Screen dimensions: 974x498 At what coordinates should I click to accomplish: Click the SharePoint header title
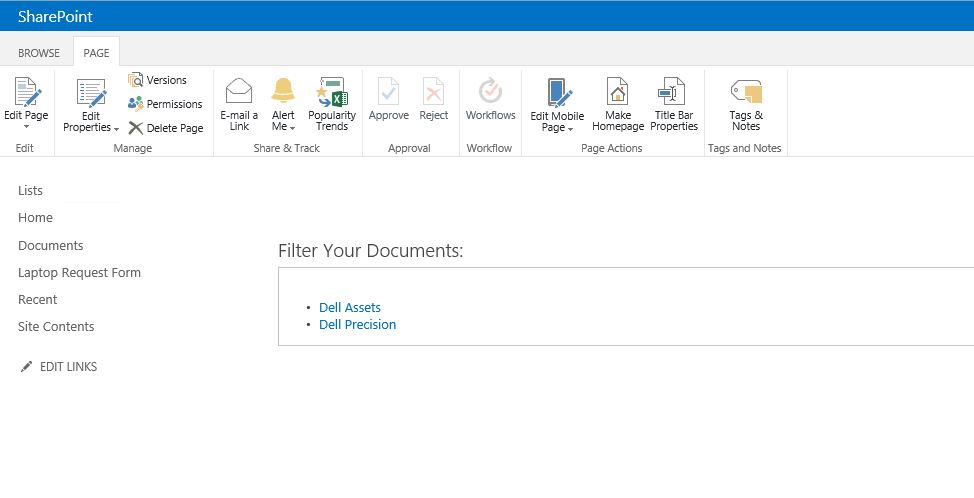55,17
